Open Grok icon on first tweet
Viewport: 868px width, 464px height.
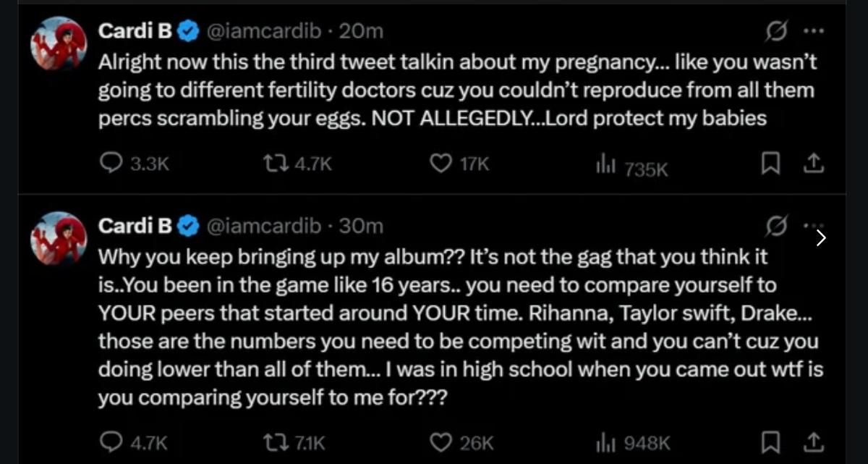pyautogui.click(x=776, y=32)
